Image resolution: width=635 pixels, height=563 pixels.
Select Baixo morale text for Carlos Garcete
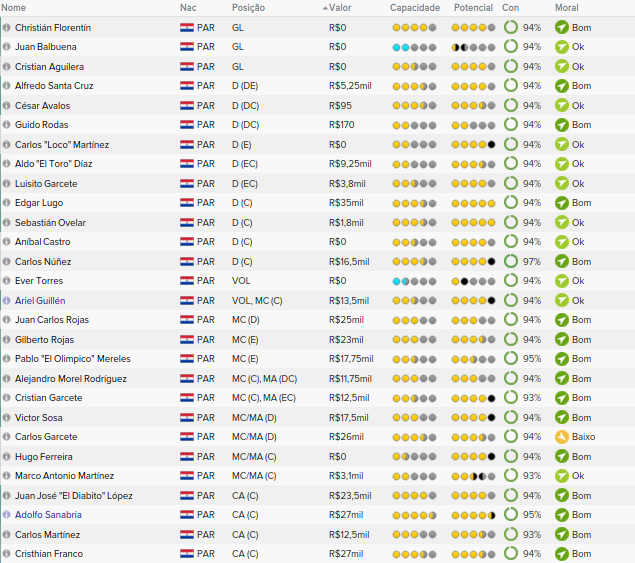[584, 437]
